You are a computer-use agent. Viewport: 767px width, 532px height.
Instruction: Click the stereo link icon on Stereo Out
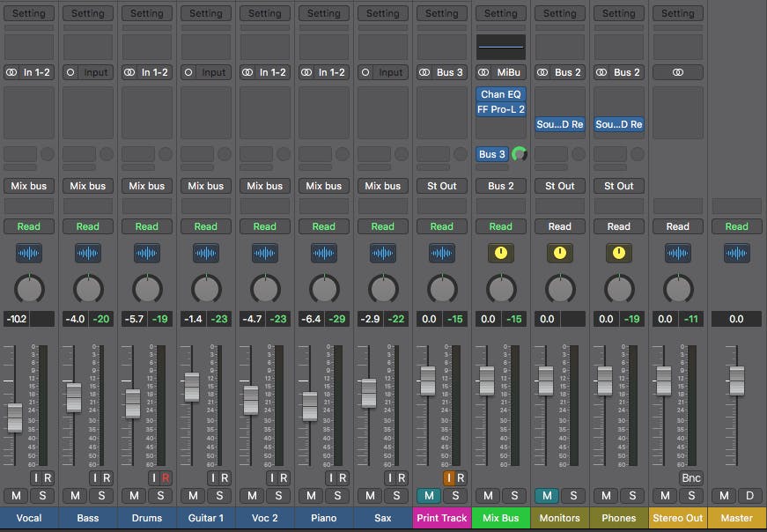coord(677,72)
